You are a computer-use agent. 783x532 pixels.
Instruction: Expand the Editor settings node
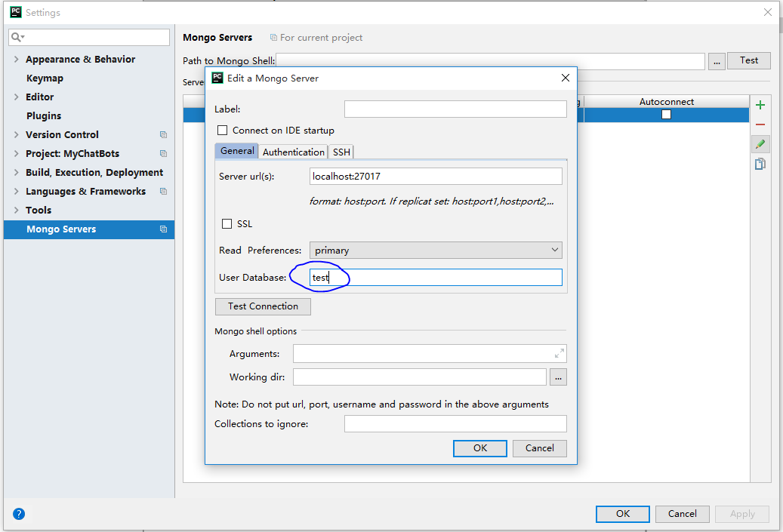(17, 97)
